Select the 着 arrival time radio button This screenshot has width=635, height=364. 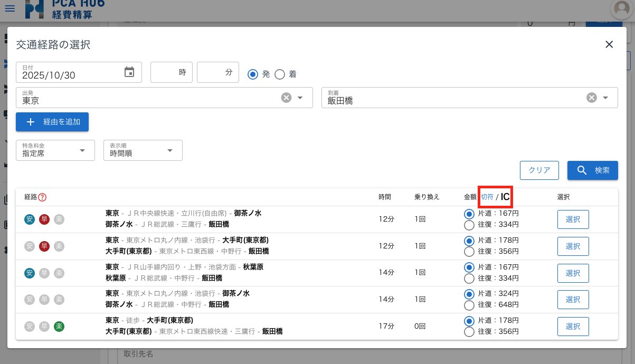click(280, 74)
